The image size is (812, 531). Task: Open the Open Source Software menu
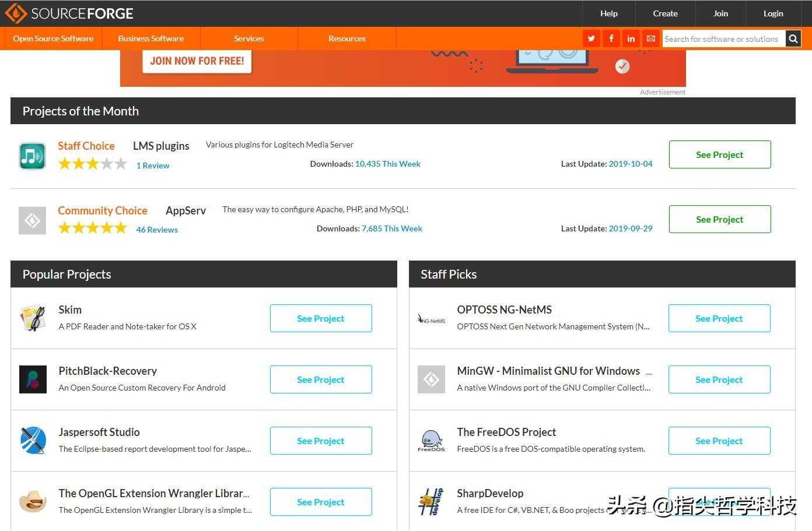[x=53, y=38]
